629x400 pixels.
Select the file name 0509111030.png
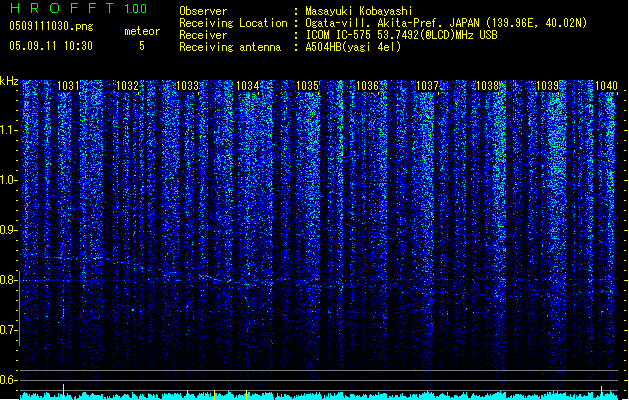pyautogui.click(x=51, y=26)
